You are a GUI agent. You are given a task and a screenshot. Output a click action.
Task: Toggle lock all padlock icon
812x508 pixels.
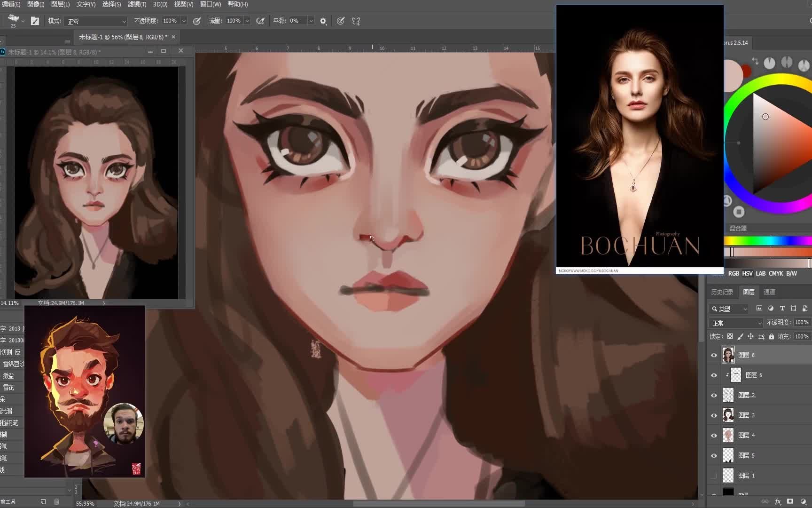772,336
